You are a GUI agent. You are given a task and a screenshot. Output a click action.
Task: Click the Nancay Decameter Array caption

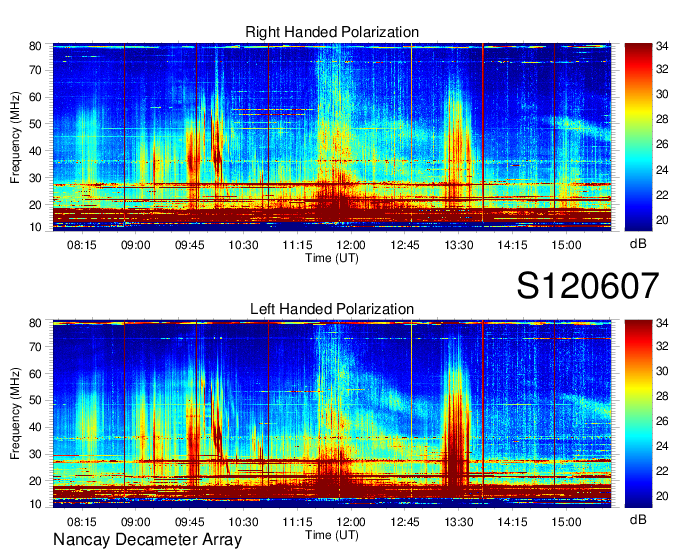coord(147,540)
